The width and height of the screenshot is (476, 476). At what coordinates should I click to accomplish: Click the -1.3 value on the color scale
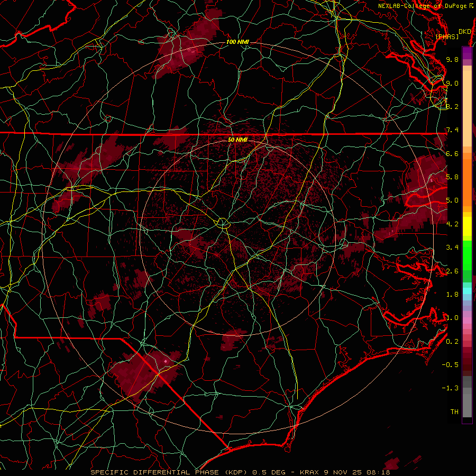(x=450, y=388)
